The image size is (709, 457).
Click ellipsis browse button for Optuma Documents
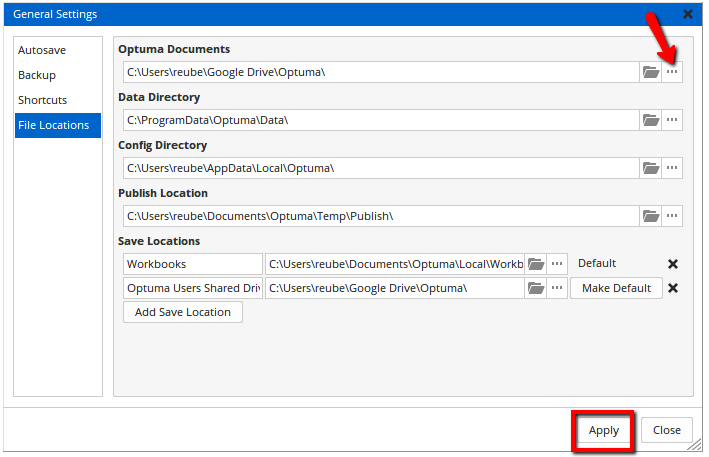point(672,72)
